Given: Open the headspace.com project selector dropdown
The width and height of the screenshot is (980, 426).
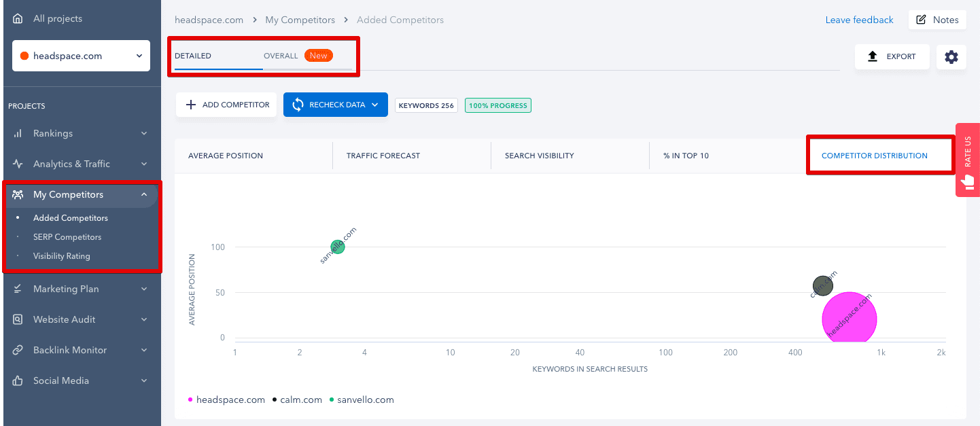Looking at the screenshot, I should (82, 56).
